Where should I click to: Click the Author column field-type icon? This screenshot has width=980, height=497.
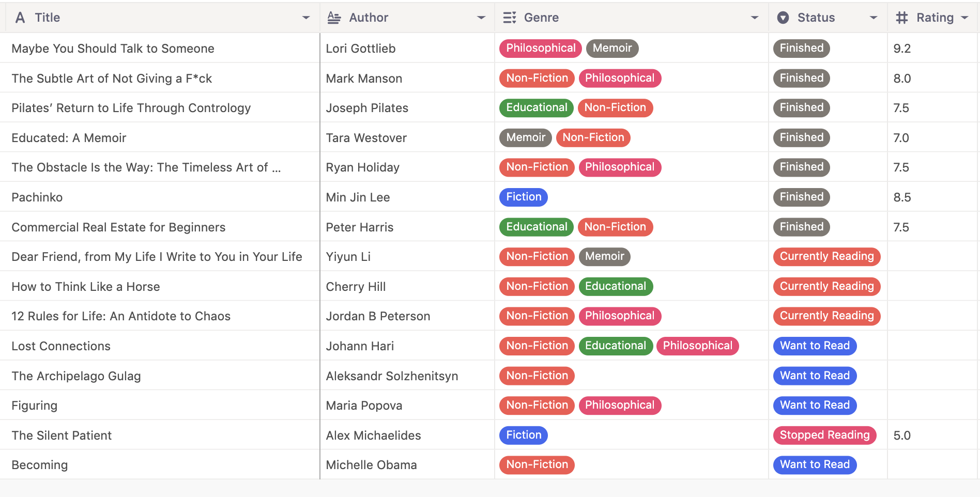click(x=334, y=18)
